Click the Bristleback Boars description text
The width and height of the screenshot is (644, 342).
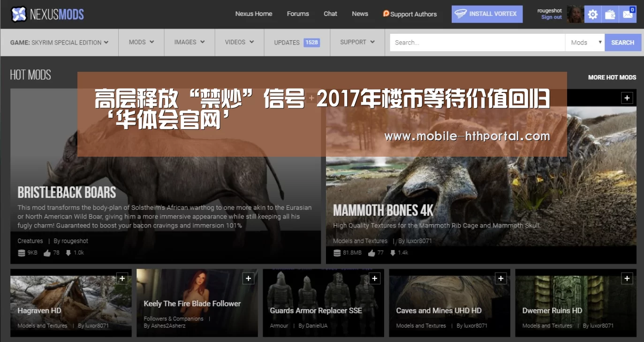(165, 217)
